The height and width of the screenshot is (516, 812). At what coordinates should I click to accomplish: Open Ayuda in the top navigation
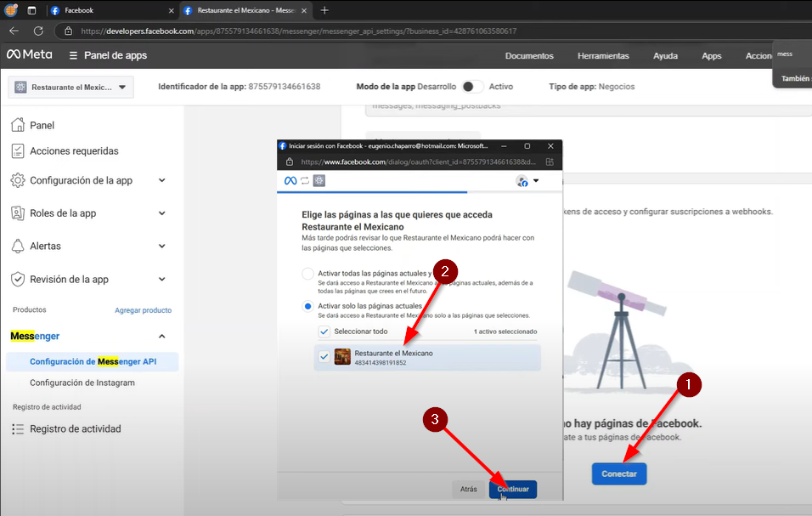[665, 56]
